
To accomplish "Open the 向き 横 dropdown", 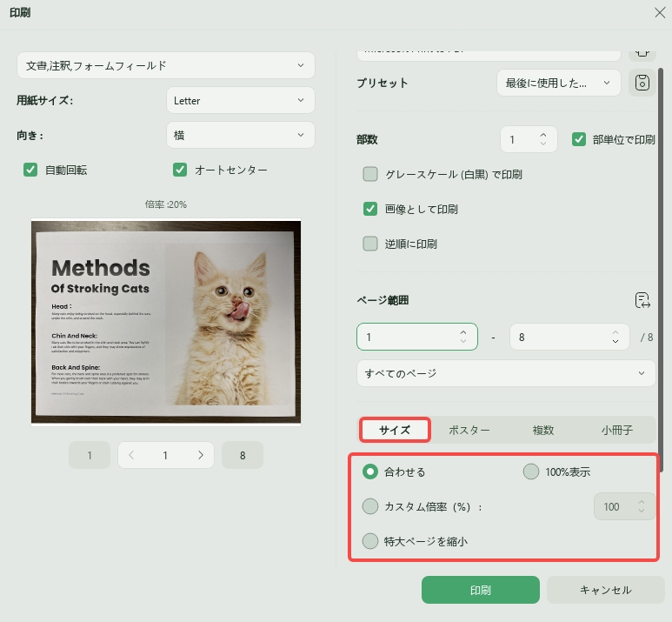I will pyautogui.click(x=241, y=135).
